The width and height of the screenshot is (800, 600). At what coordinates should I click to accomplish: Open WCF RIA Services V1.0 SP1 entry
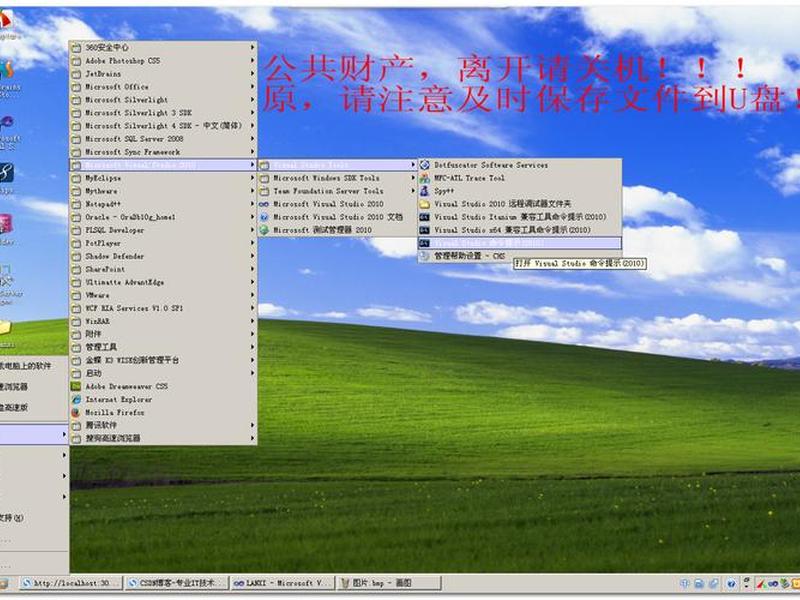pos(163,308)
